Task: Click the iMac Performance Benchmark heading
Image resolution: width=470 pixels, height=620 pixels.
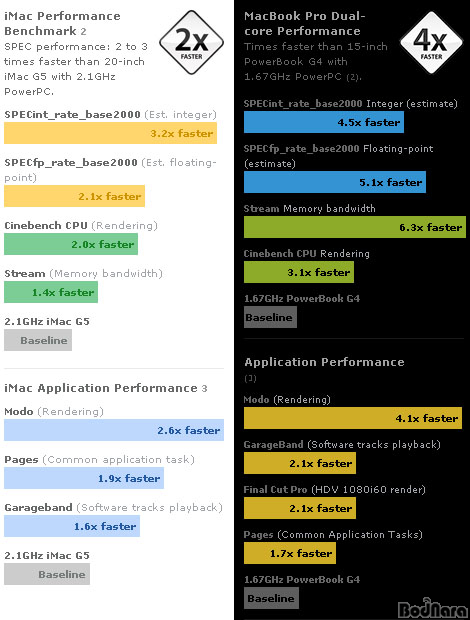Action: point(62,23)
